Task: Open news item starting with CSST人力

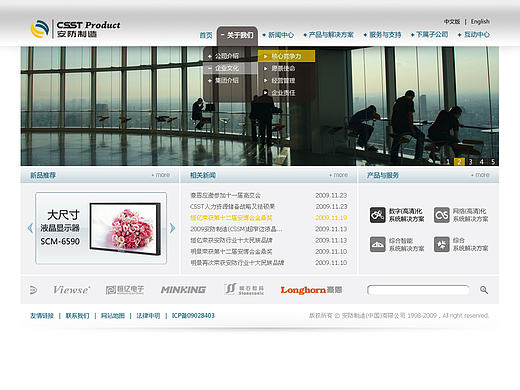Action: [232, 207]
